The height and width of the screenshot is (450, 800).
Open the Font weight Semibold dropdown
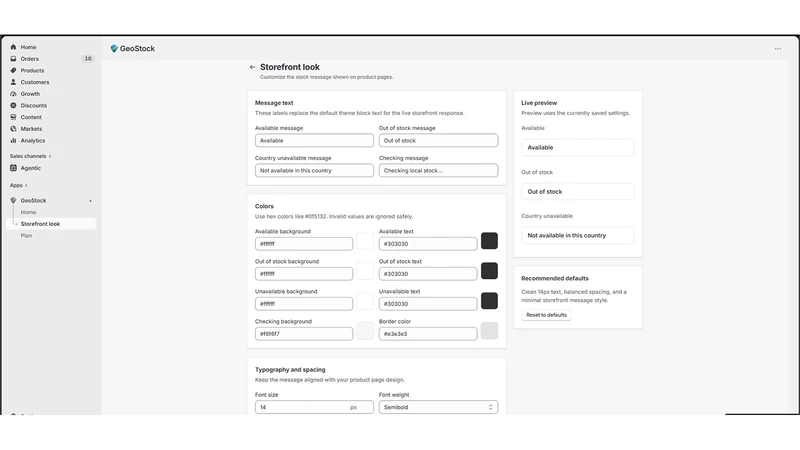coord(438,407)
